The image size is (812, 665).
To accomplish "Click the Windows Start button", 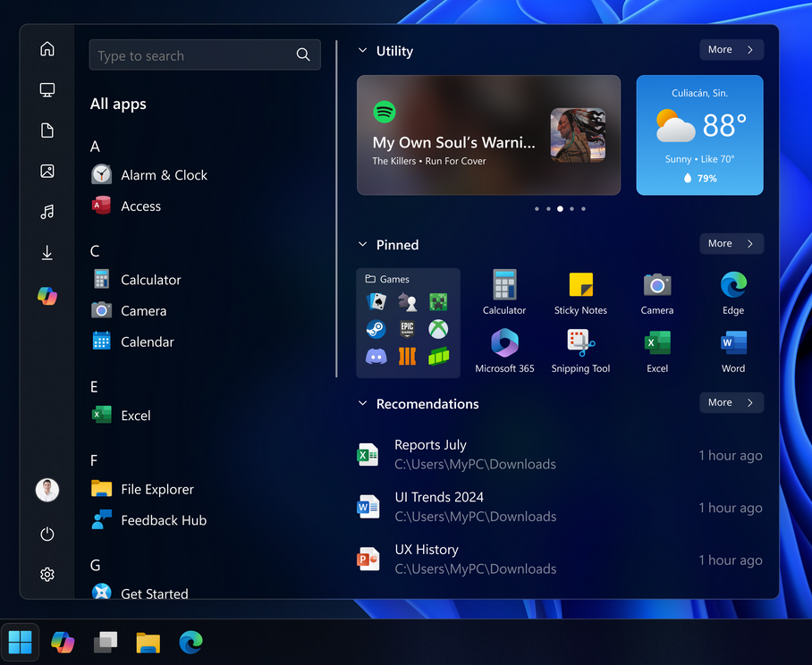I will click(21, 643).
